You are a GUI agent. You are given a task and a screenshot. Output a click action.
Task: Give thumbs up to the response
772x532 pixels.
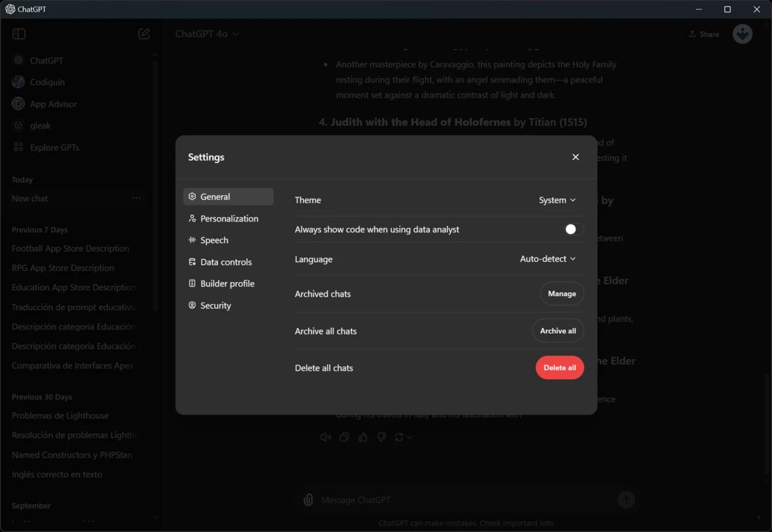click(363, 437)
